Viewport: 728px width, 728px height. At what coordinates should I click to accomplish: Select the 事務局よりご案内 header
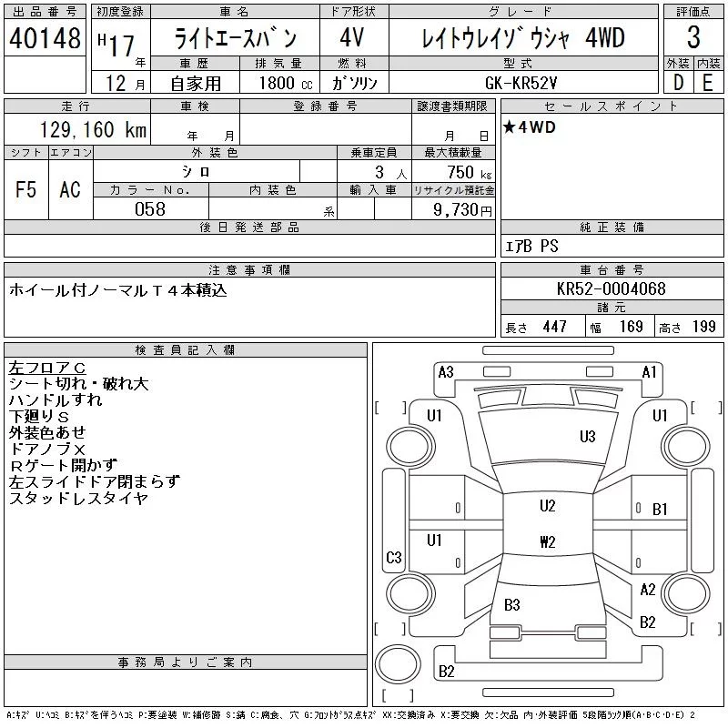(x=185, y=662)
